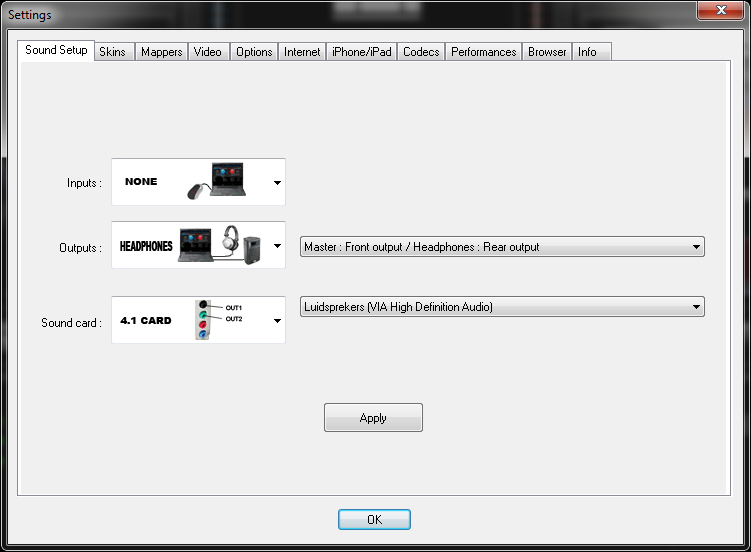Expand the Inputs NONE dropdown arrow
751x552 pixels.
point(277,183)
